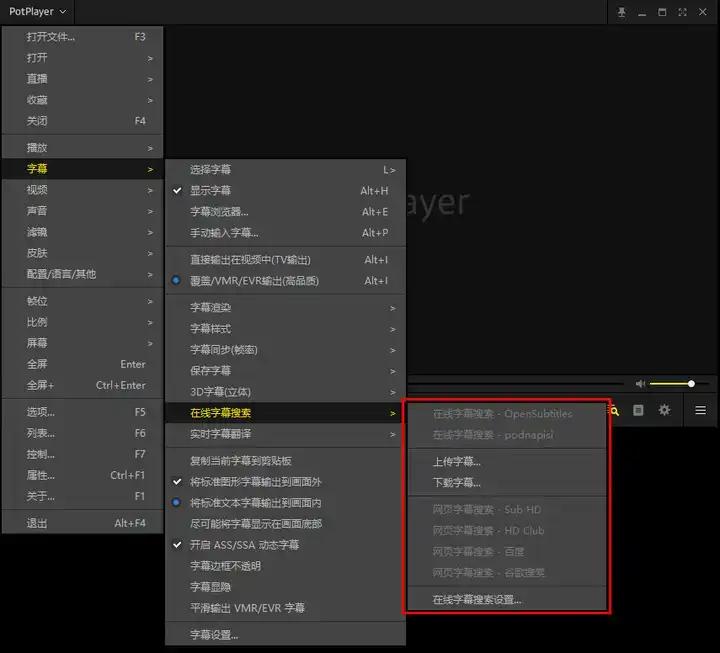Maximize the PotPlayer window
The width and height of the screenshot is (720, 653).
point(662,12)
